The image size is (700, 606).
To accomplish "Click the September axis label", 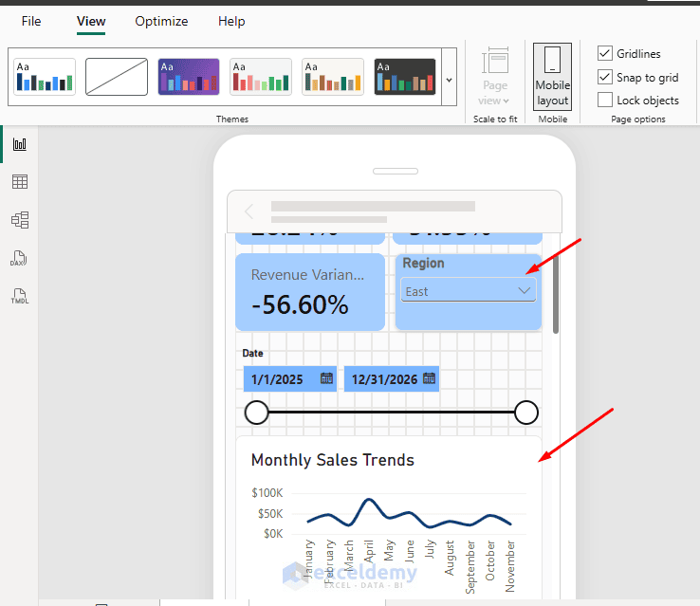I will point(470,567).
